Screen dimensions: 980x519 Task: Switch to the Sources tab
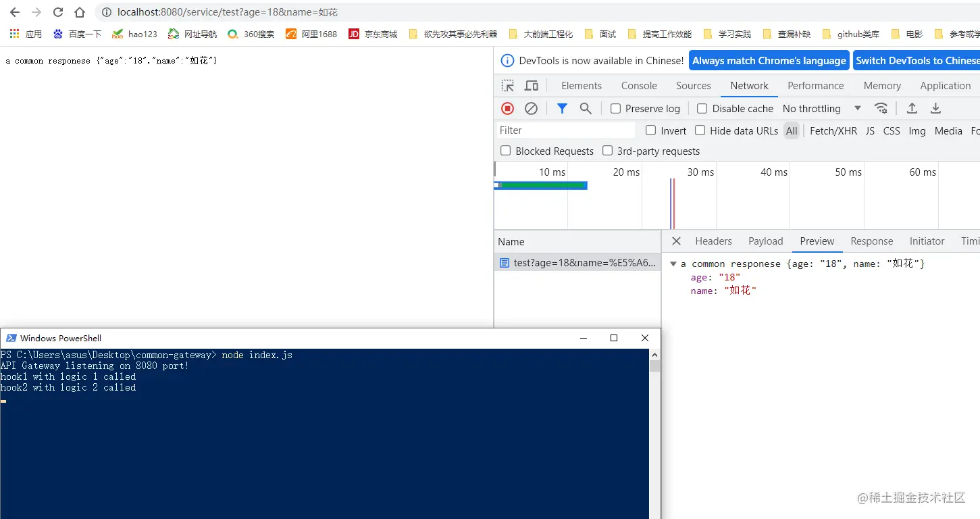click(694, 86)
